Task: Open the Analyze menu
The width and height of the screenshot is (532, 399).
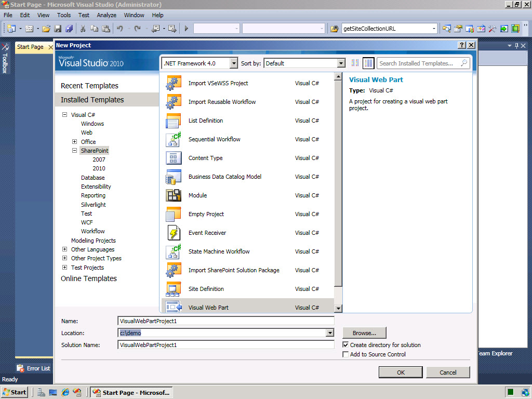Action: pyautogui.click(x=107, y=15)
